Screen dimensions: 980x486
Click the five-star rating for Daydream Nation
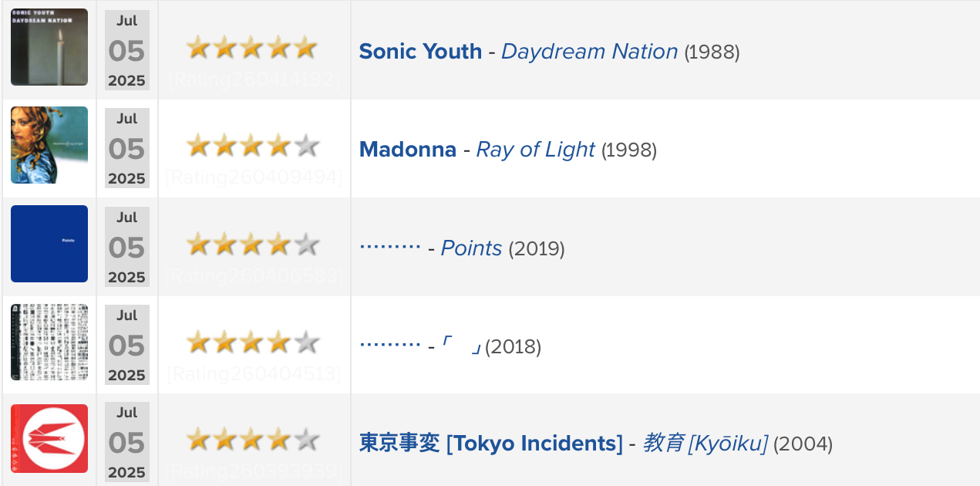[252, 48]
